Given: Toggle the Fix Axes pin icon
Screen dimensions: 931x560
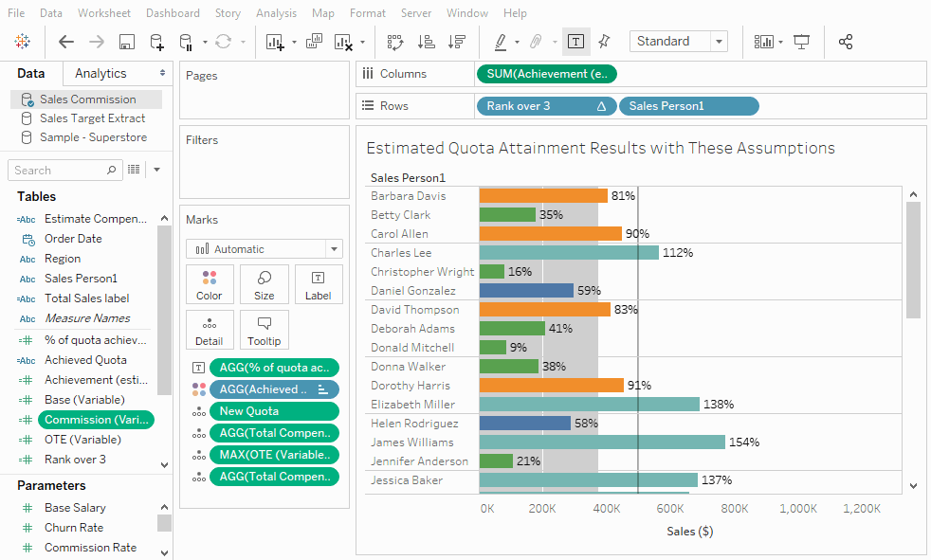Looking at the screenshot, I should [x=605, y=42].
